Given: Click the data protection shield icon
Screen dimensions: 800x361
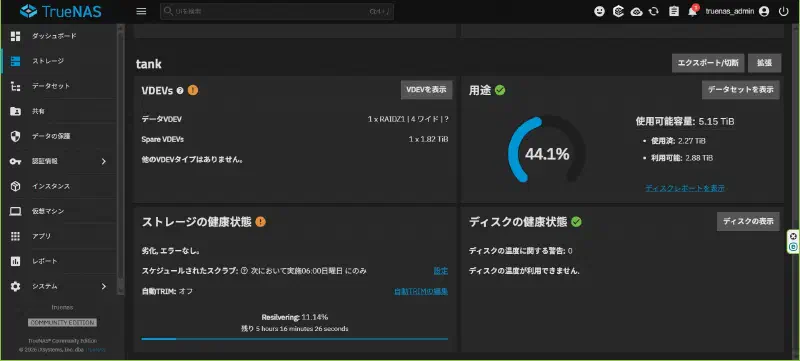Looking at the screenshot, I should (15, 136).
